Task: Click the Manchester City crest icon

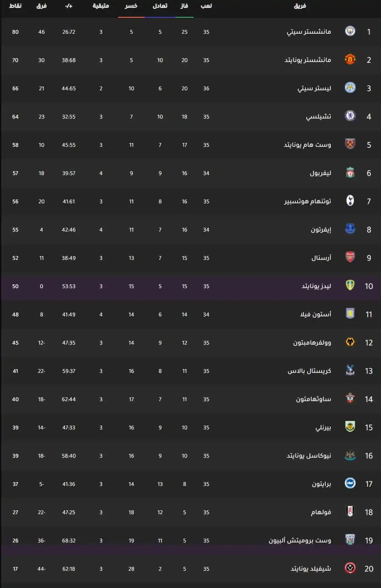Action: coord(350,31)
